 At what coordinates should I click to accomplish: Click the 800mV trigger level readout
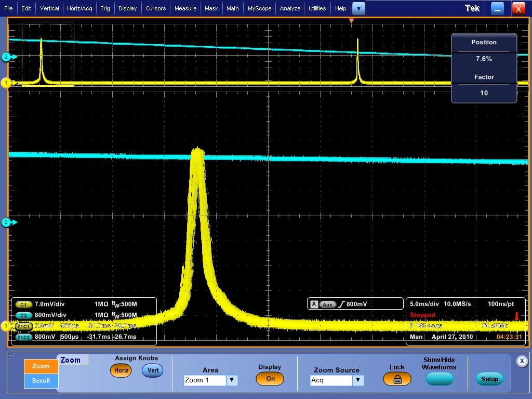tap(356, 304)
